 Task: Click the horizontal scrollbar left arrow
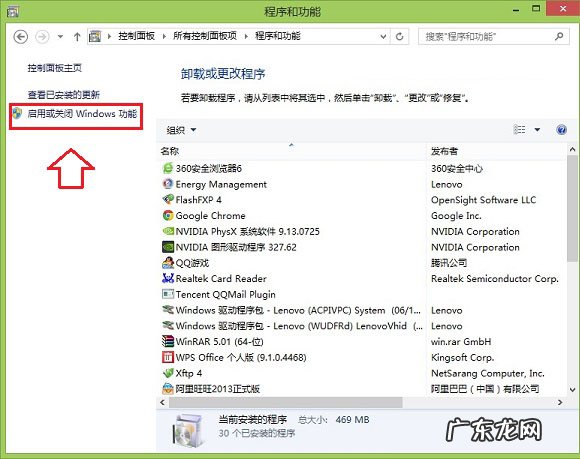click(163, 402)
